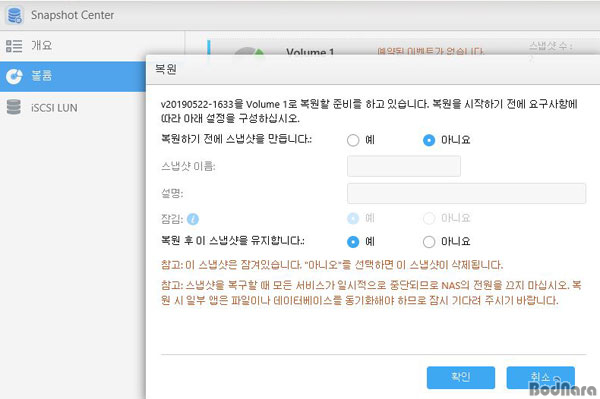Click the 개요 list icon in sidebar
Image resolution: width=600 pixels, height=399 pixels.
[14, 46]
